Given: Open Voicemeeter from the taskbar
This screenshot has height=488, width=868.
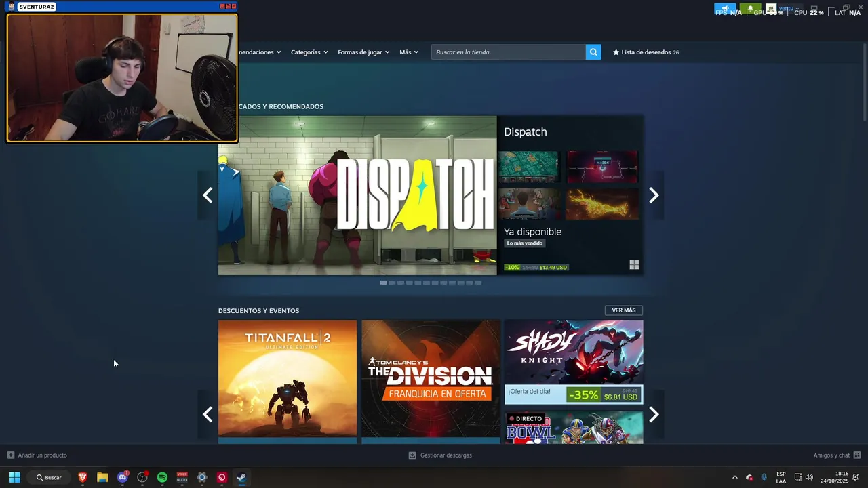Looking at the screenshot, I should 182,477.
